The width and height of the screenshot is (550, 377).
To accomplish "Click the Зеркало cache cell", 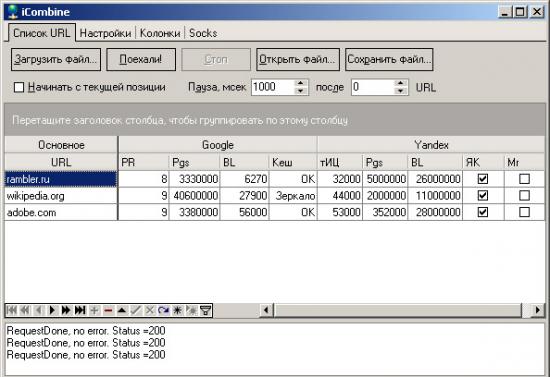I will [x=293, y=196].
